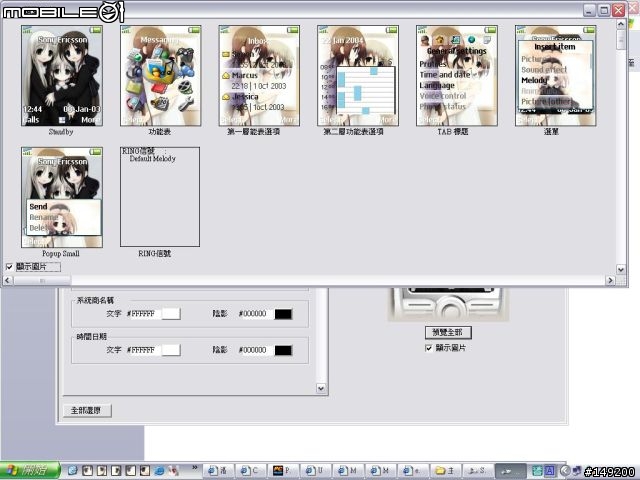Click the A language bar icon
Image resolution: width=640 pixels, height=480 pixels.
pyautogui.click(x=549, y=471)
